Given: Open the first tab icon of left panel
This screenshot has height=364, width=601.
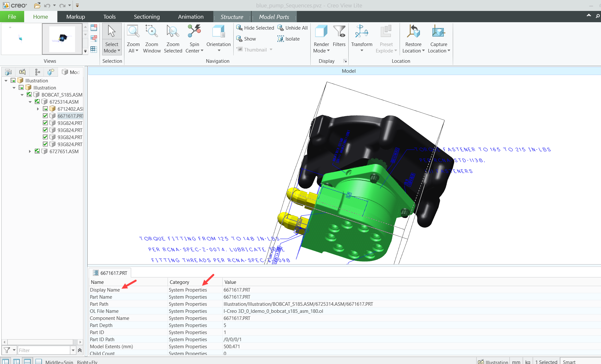Looking at the screenshot, I should click(x=9, y=72).
